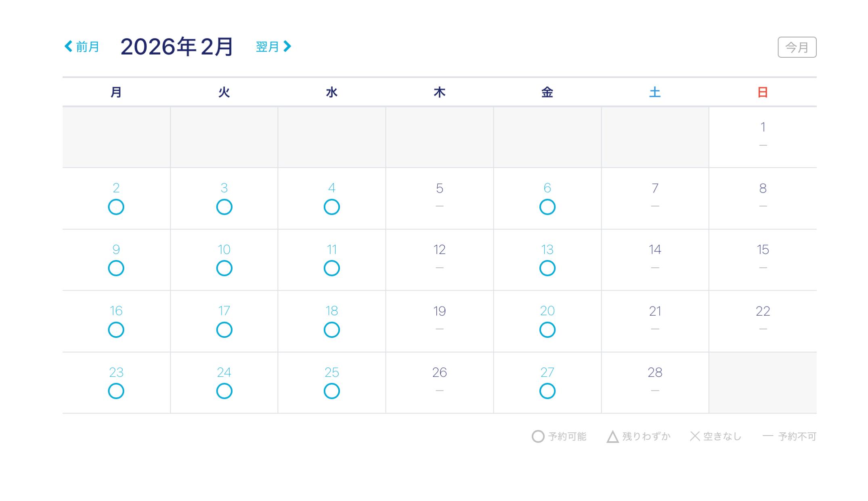
Task: Select the circle under February 10
Action: click(224, 268)
